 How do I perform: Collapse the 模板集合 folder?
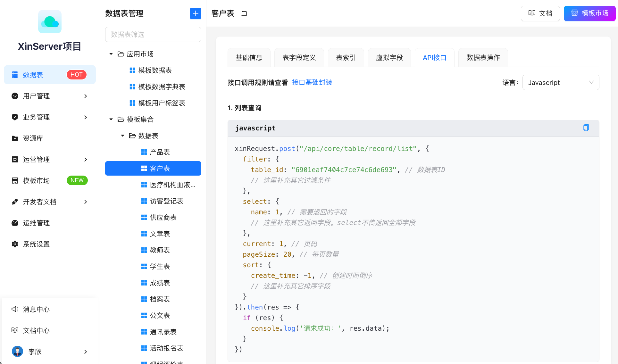click(x=111, y=119)
